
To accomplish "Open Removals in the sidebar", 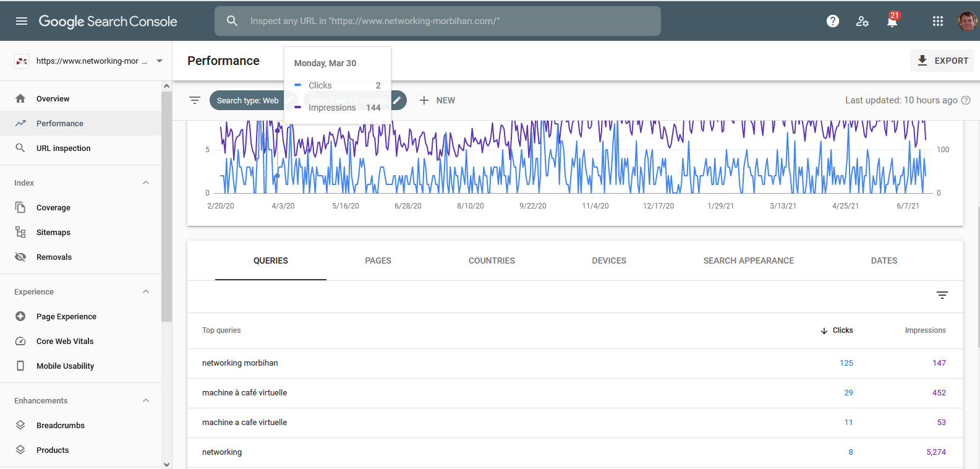I will [80, 257].
